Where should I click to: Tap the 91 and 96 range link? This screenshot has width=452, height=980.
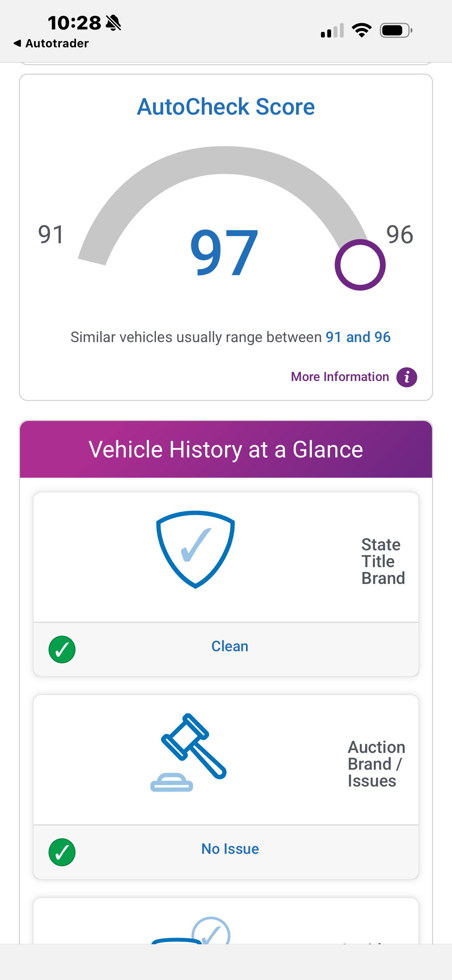[x=358, y=337]
